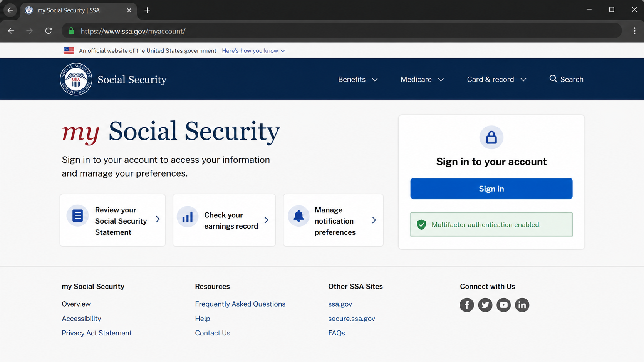
Task: Expand the Medicare menu
Action: tap(422, 79)
